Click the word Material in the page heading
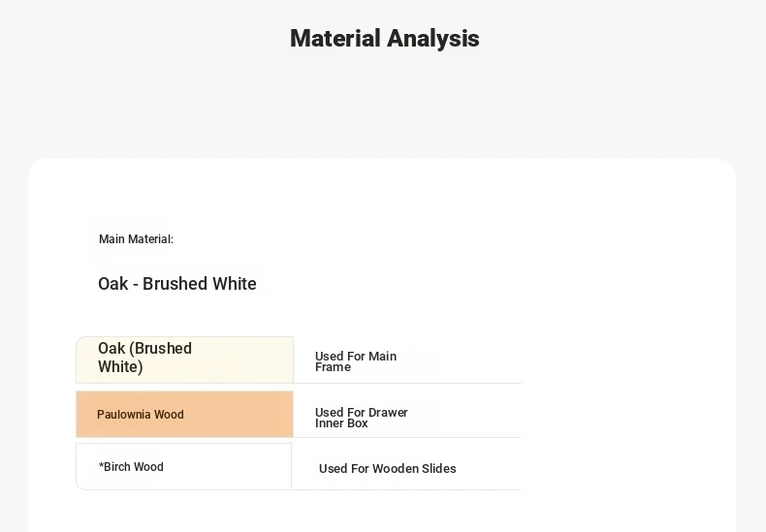 coord(335,39)
